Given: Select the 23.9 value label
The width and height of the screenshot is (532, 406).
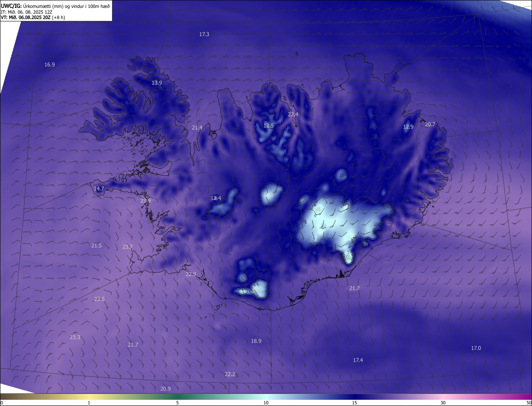Looking at the screenshot, I should [145, 201].
